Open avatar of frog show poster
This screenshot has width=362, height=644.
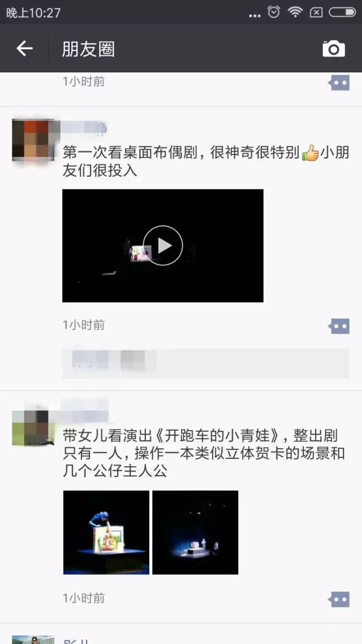pyautogui.click(x=33, y=428)
